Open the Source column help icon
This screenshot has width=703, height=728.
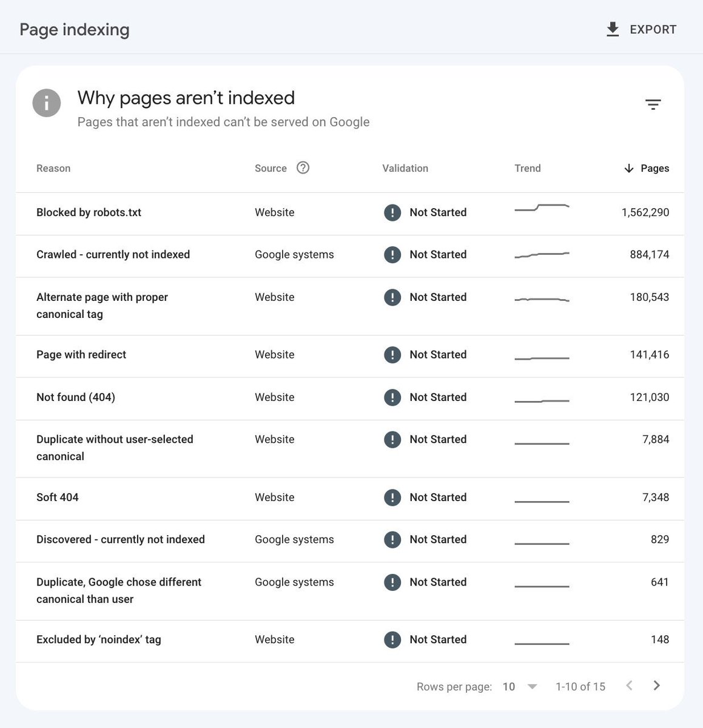pos(303,168)
